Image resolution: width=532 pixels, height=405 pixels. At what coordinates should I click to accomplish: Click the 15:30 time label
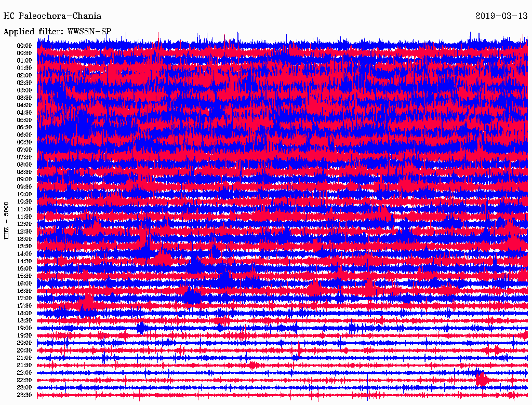pos(24,276)
